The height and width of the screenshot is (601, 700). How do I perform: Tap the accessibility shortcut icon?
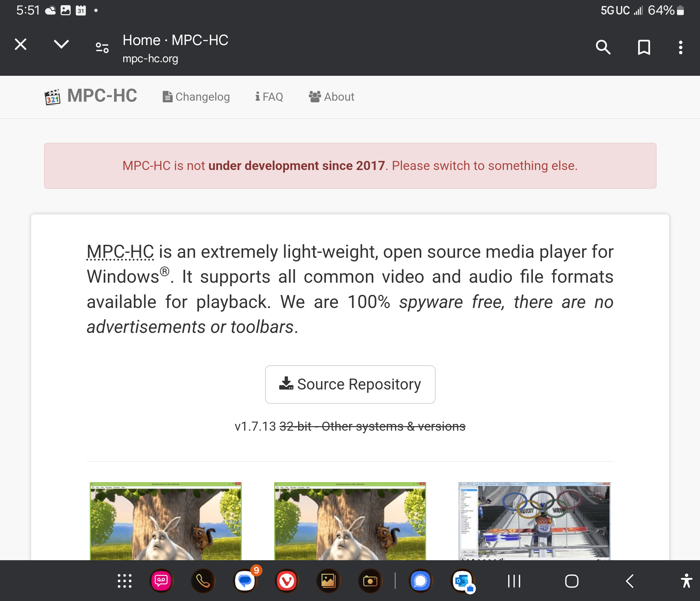687,581
